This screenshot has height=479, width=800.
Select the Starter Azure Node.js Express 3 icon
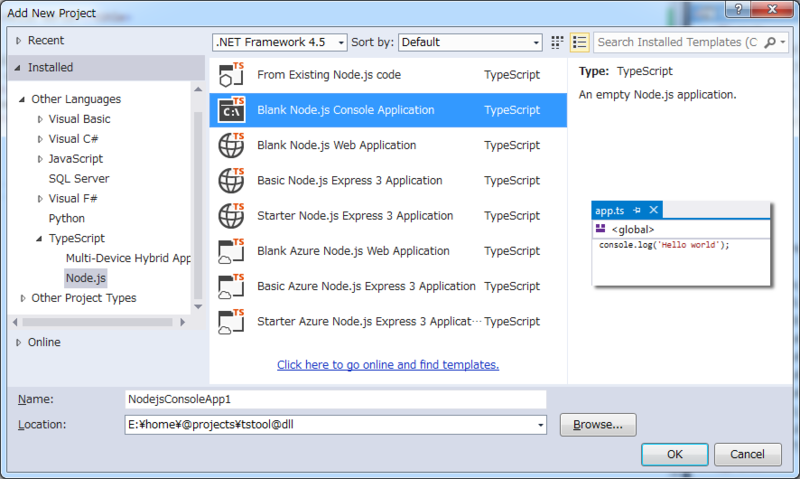pos(231,321)
